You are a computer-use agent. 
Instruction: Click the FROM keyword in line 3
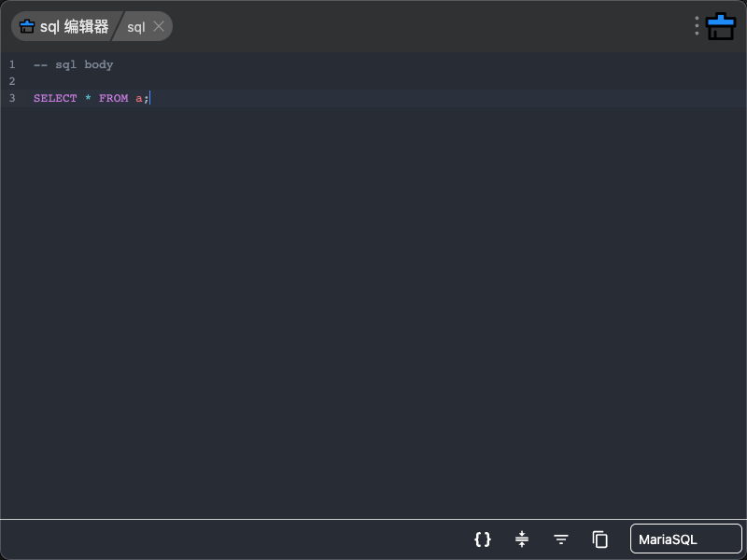click(113, 98)
